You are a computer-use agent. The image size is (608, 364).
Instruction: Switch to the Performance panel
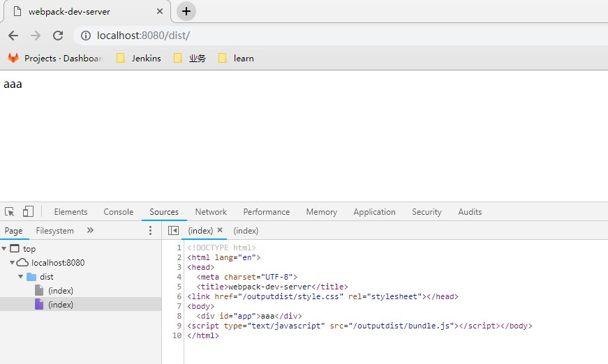pyautogui.click(x=267, y=212)
